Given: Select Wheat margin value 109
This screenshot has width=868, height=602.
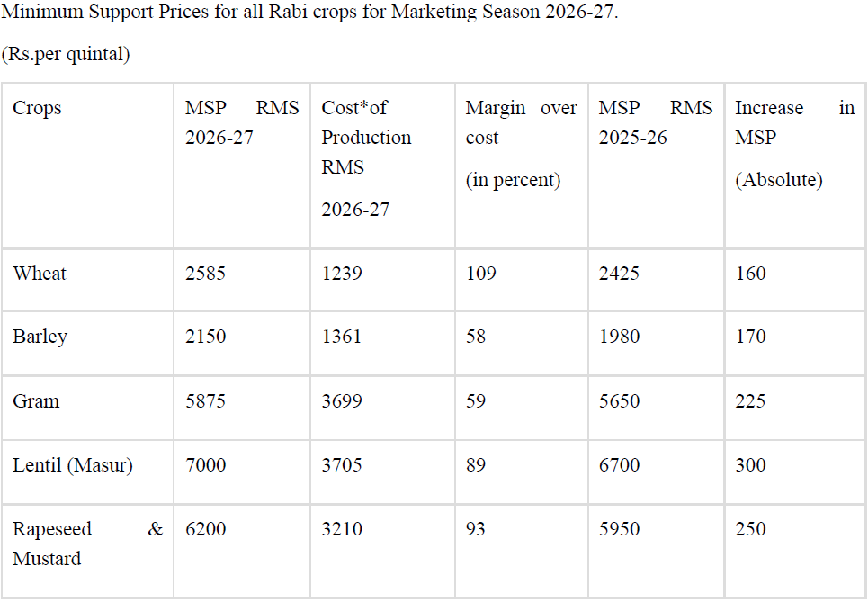Looking at the screenshot, I should [480, 274].
